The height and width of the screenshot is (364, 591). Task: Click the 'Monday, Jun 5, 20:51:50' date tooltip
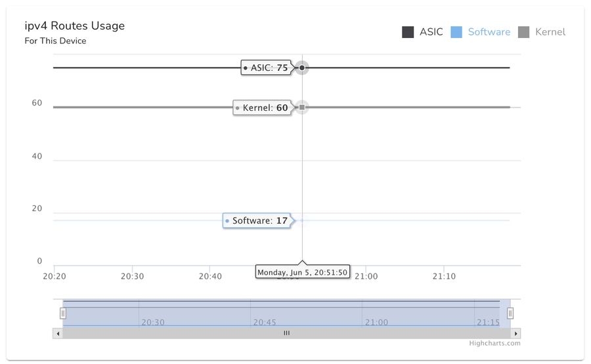point(302,272)
